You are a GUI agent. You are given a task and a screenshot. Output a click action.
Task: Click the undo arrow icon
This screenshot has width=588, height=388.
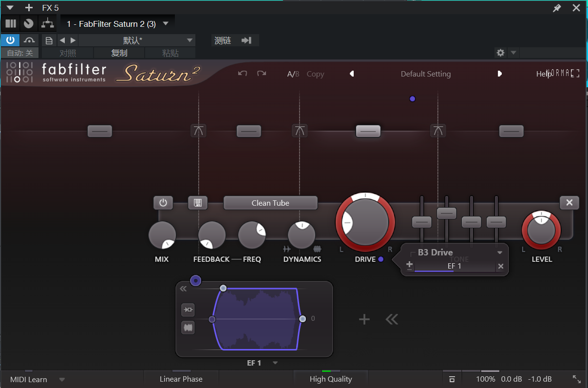coord(243,74)
